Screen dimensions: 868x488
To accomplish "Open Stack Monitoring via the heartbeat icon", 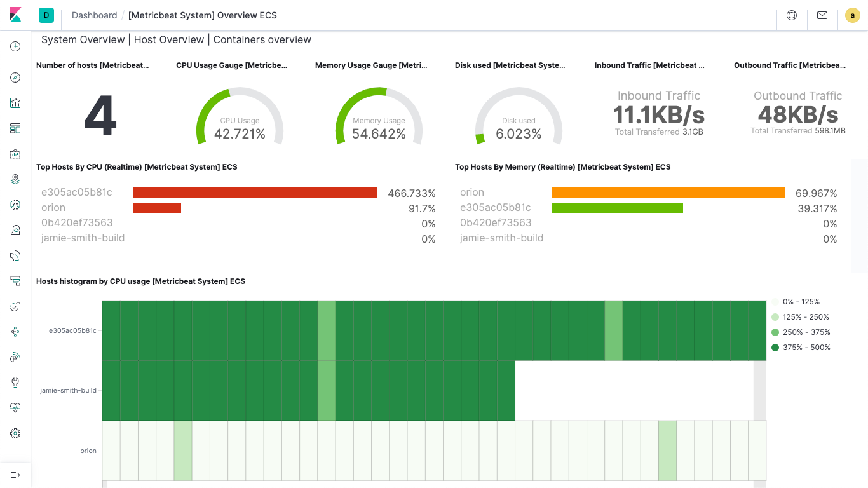I will 15,408.
